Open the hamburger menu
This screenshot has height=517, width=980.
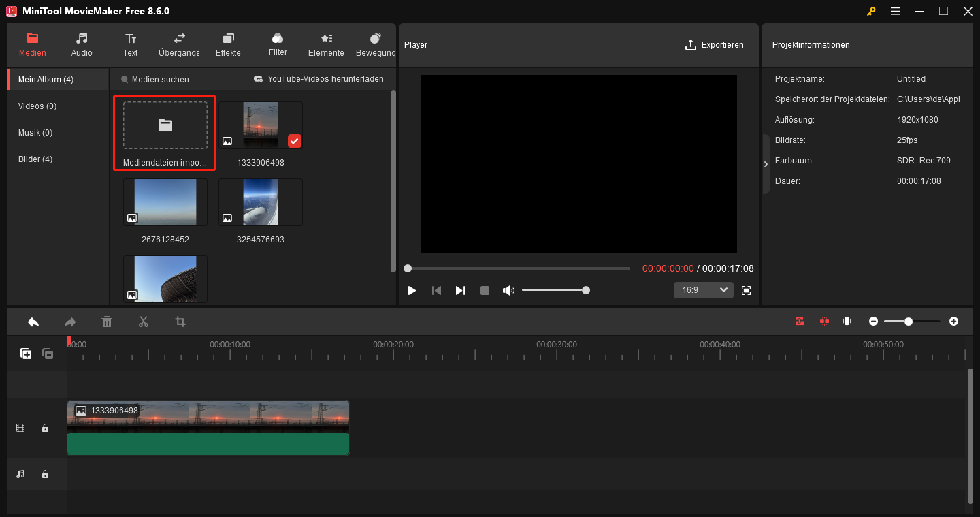coord(895,11)
